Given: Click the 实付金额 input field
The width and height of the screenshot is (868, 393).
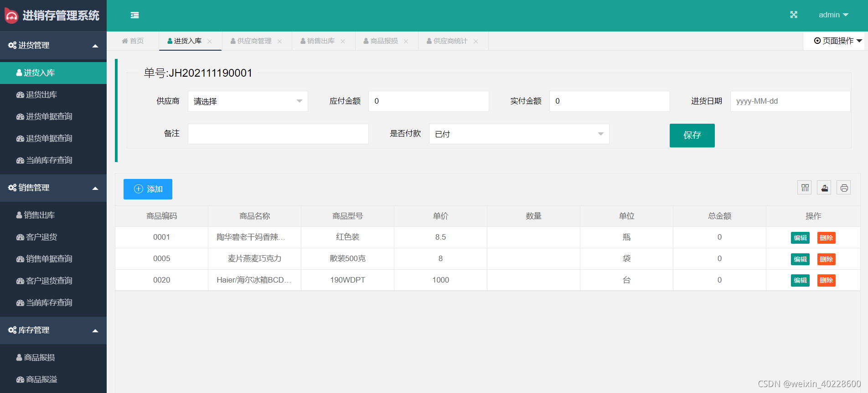Looking at the screenshot, I should (610, 101).
